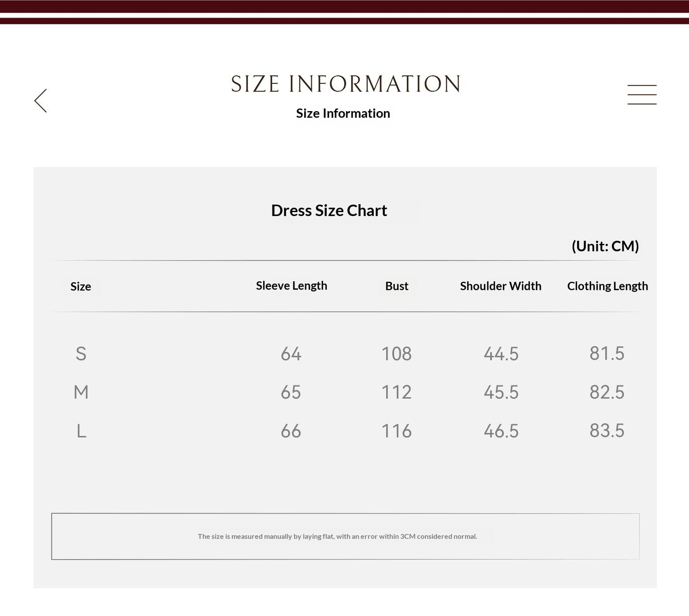Screen dimensions: 689x616
Task: Click the SIZE INFORMATION heading
Action: 346,84
